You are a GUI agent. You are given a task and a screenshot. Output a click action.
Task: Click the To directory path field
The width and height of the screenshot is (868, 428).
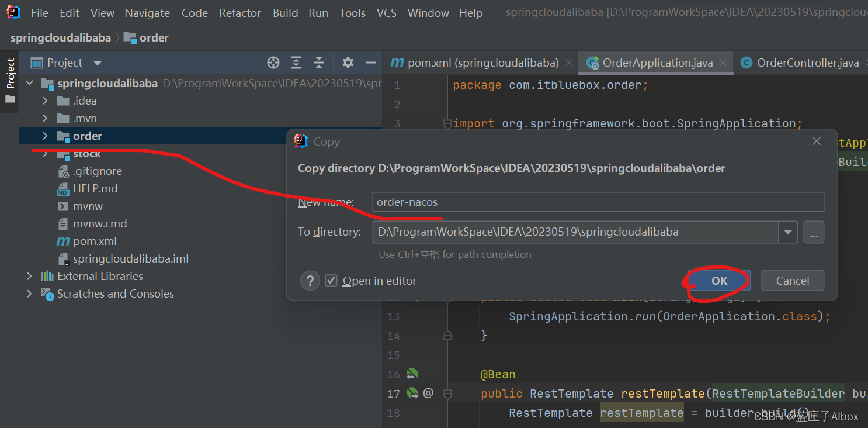[x=575, y=232]
